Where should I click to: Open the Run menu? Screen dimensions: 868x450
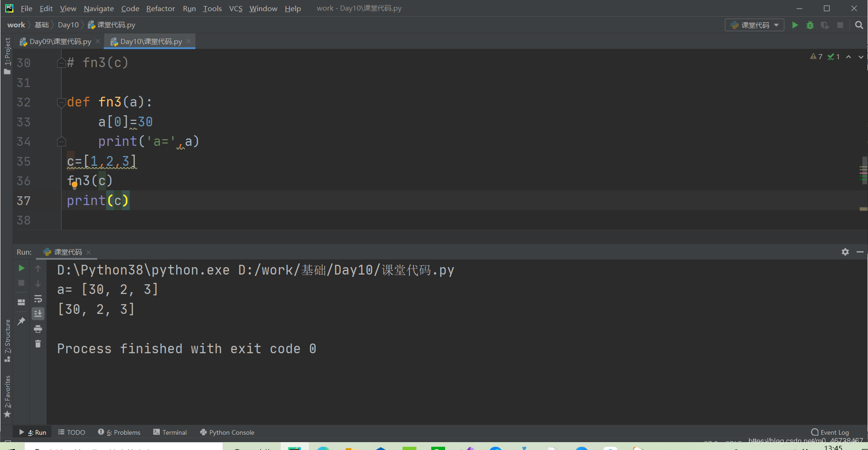click(189, 8)
